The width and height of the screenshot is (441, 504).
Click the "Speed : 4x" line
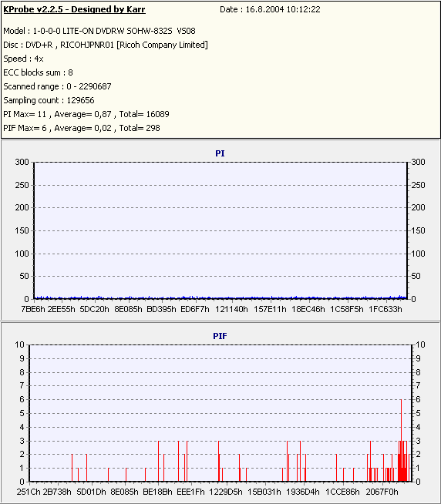point(23,59)
